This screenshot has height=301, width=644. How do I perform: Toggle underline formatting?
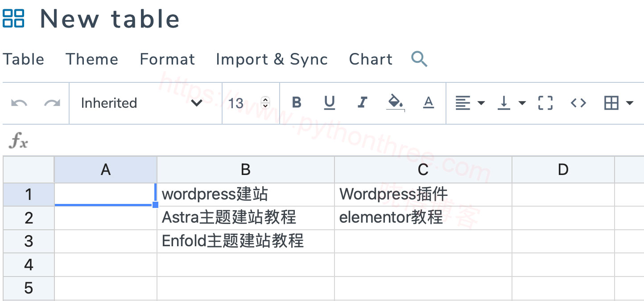(330, 103)
